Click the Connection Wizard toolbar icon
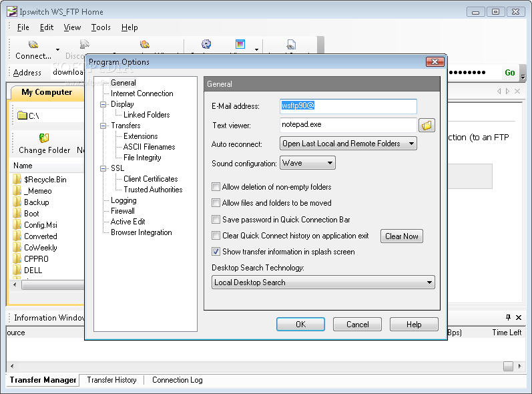This screenshot has width=532, height=394. tap(145, 45)
